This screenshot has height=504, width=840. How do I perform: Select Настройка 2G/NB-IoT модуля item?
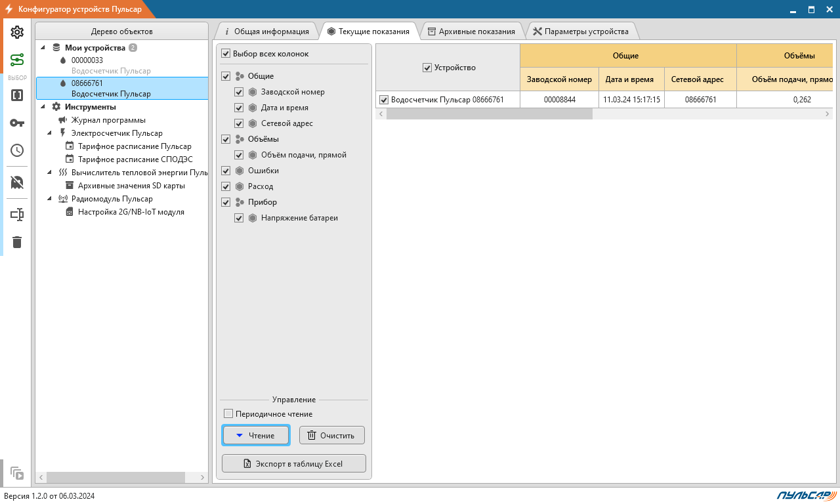[131, 212]
